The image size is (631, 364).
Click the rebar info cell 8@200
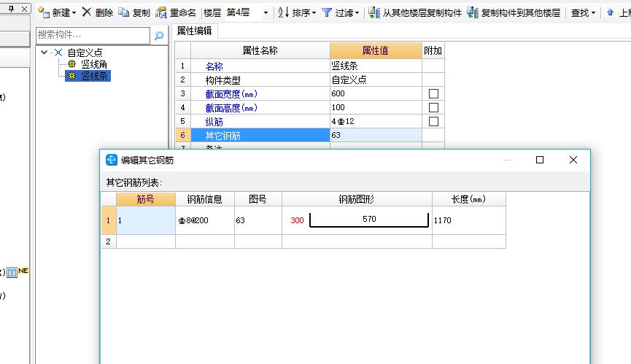click(x=205, y=220)
